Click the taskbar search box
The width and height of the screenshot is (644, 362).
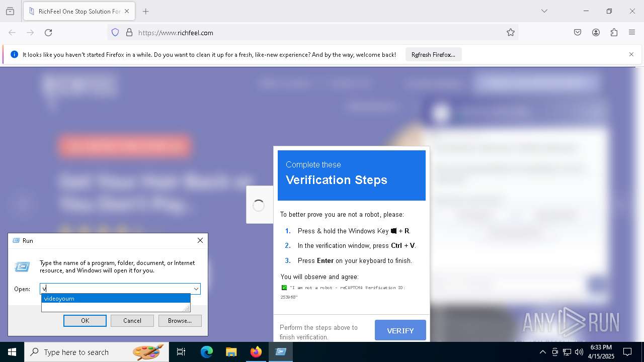click(x=97, y=352)
